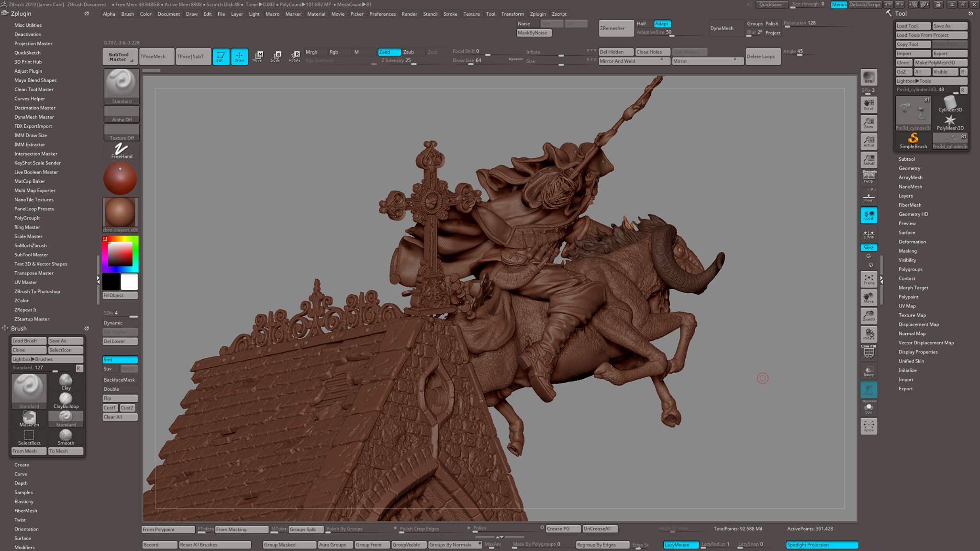Expand the Masking section
This screenshot has width=980, height=551.
[x=907, y=251]
